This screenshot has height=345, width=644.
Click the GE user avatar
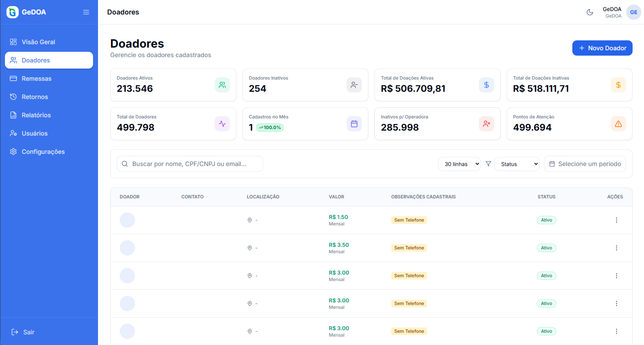[x=633, y=12]
